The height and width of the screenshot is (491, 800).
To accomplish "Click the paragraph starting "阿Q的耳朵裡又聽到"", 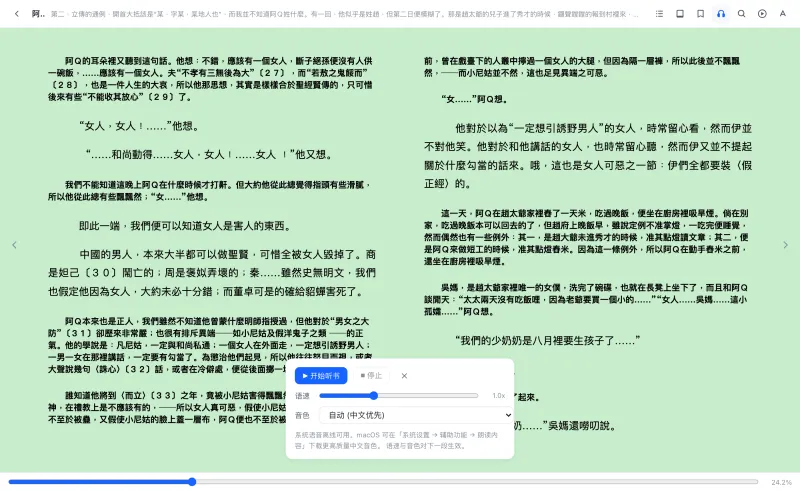I will tap(210, 79).
